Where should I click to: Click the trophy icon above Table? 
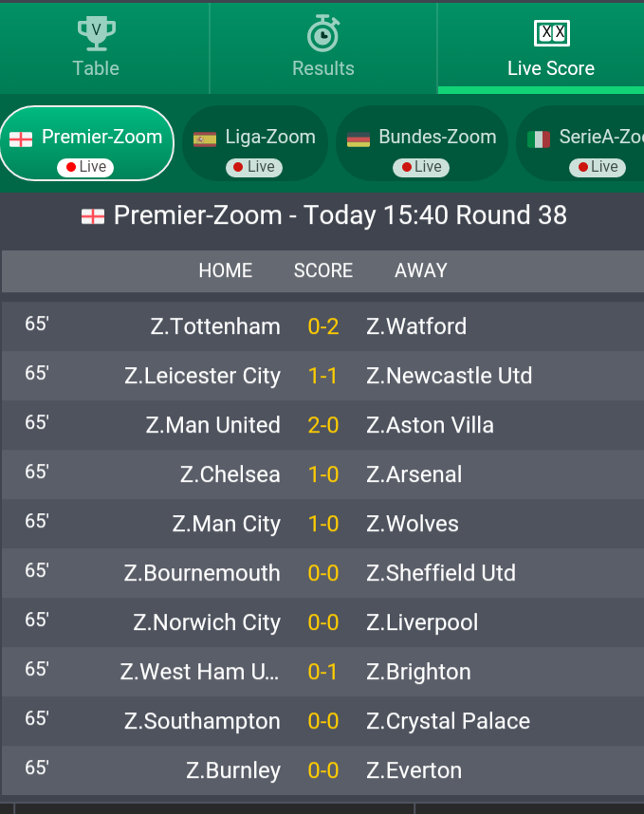(97, 33)
